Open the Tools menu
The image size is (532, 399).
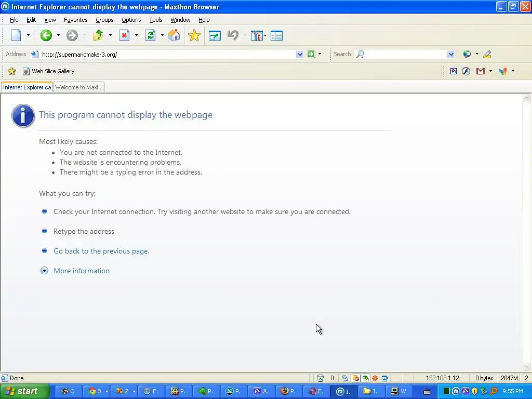tap(156, 20)
